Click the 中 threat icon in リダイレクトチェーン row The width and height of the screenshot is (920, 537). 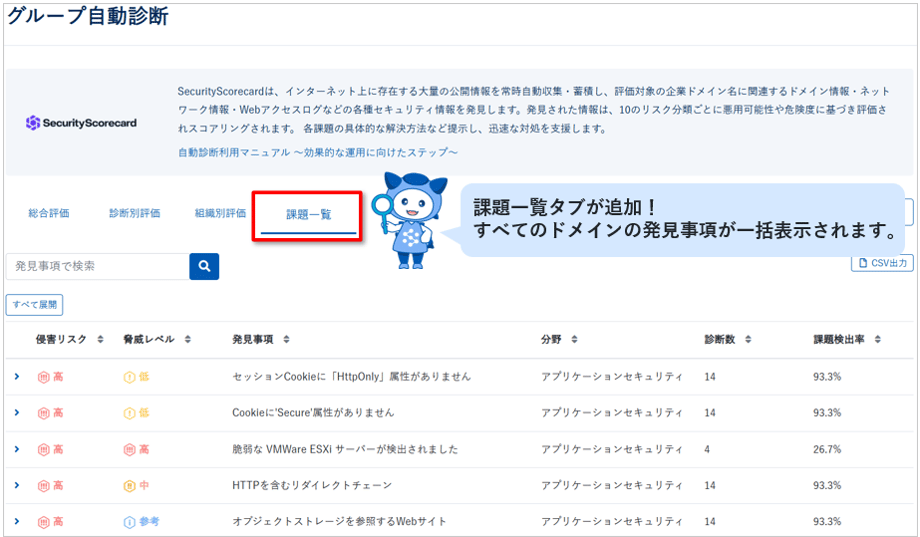(x=129, y=486)
